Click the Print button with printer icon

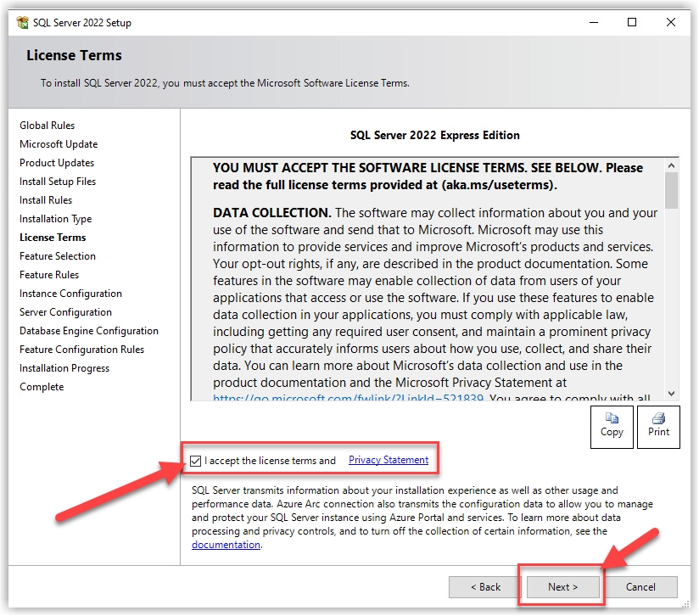pos(658,427)
